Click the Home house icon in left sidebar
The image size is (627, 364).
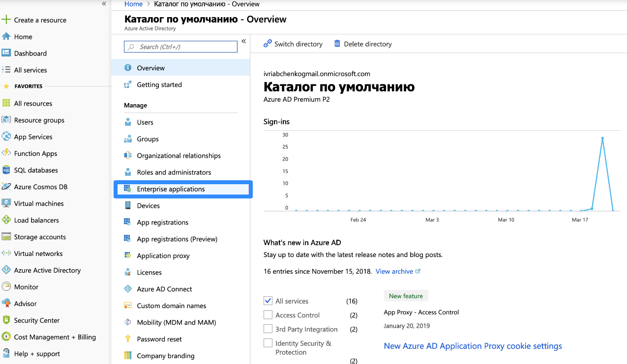(x=6, y=36)
